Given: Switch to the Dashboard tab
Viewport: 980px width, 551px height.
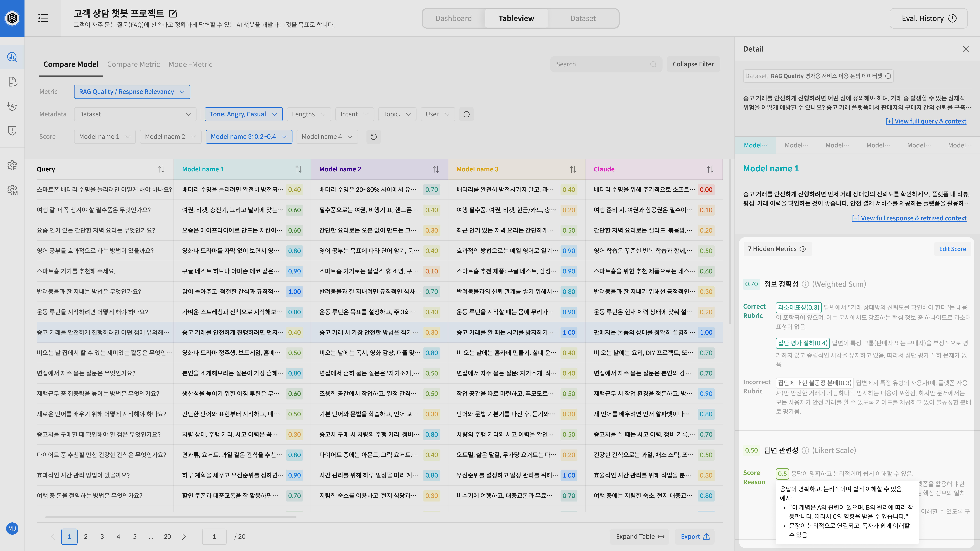Looking at the screenshot, I should pos(454,18).
